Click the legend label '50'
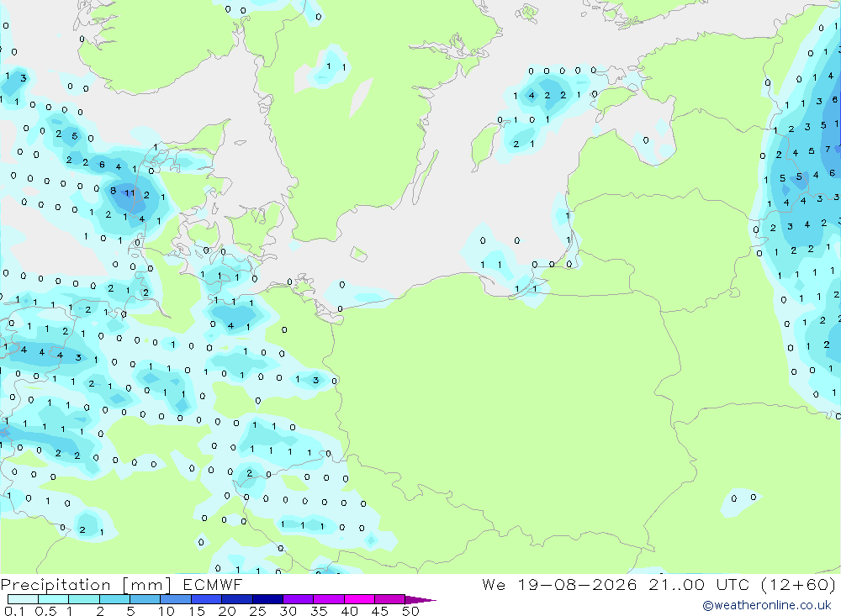The width and height of the screenshot is (841, 616). (410, 611)
